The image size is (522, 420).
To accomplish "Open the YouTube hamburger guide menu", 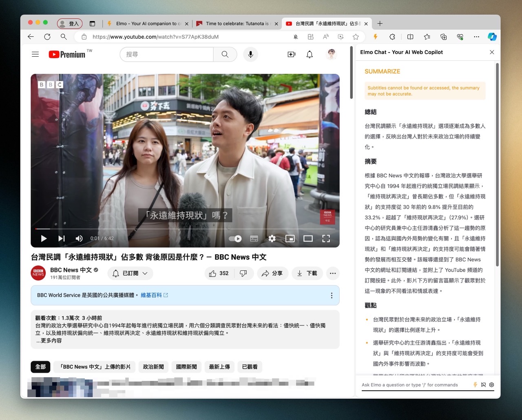I will tap(35, 54).
